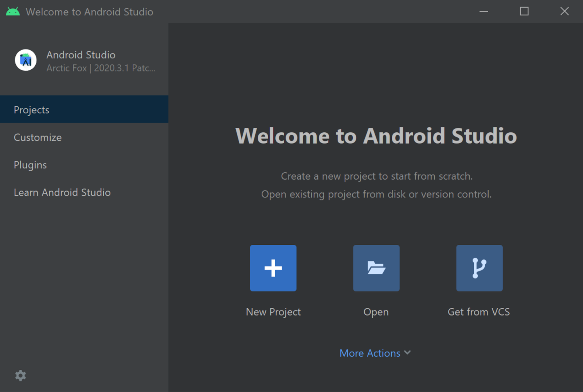Viewport: 583px width, 392px height.
Task: Click the Open label text
Action: pos(376,312)
